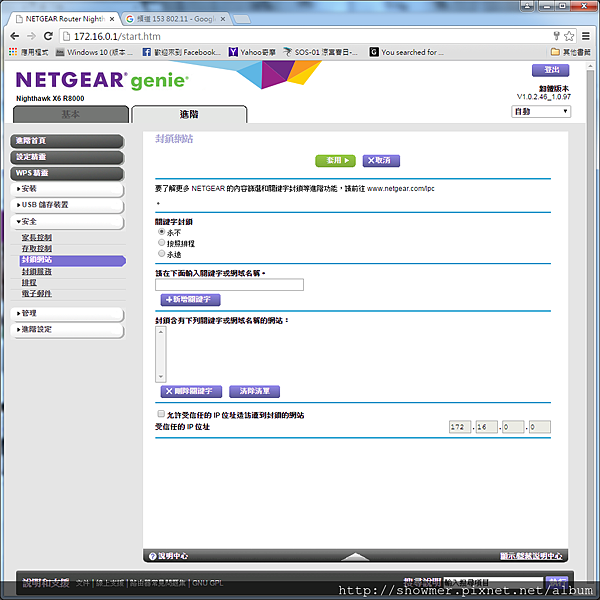Close the Google search tab
Viewport: 600px width, 600px height.
(223, 19)
